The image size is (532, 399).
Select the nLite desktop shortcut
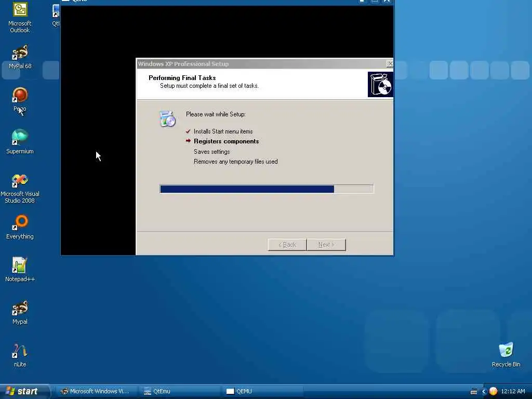(x=20, y=355)
